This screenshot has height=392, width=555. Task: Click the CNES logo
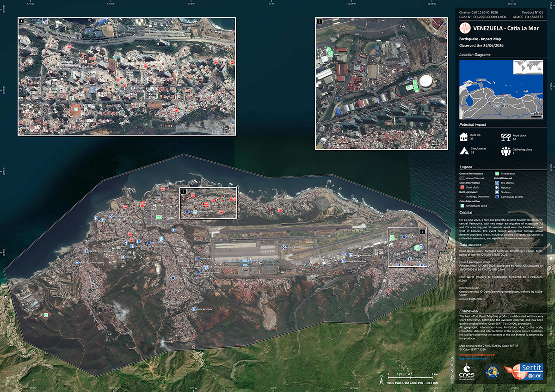467,372
